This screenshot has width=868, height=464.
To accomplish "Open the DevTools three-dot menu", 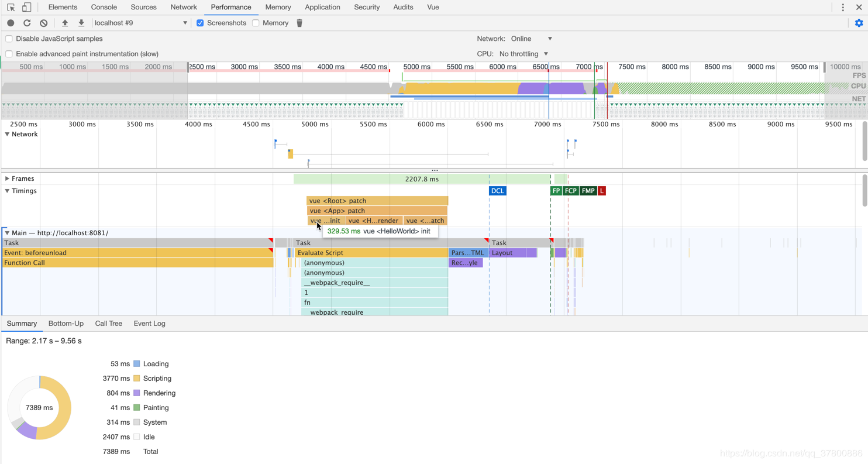I will pos(843,8).
